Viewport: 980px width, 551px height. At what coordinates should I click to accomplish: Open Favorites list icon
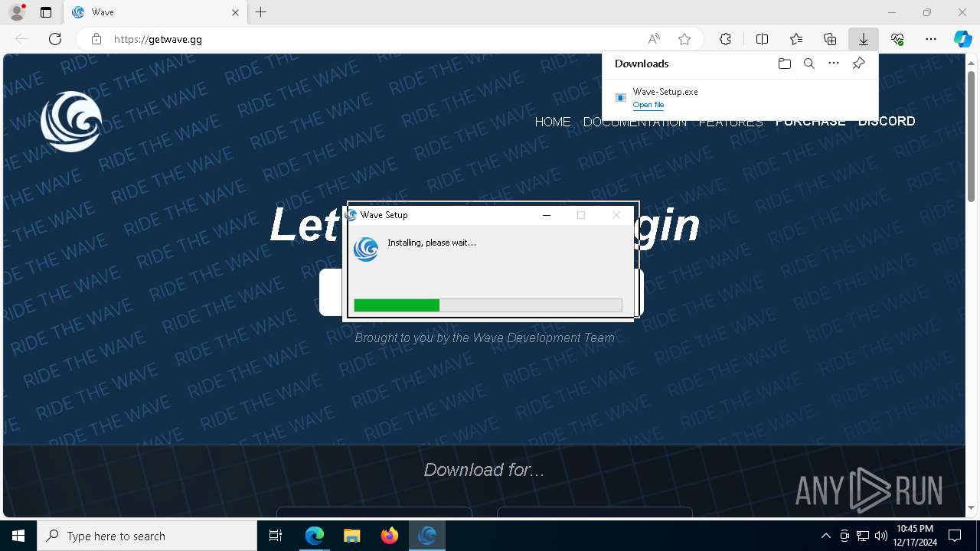pos(796,39)
